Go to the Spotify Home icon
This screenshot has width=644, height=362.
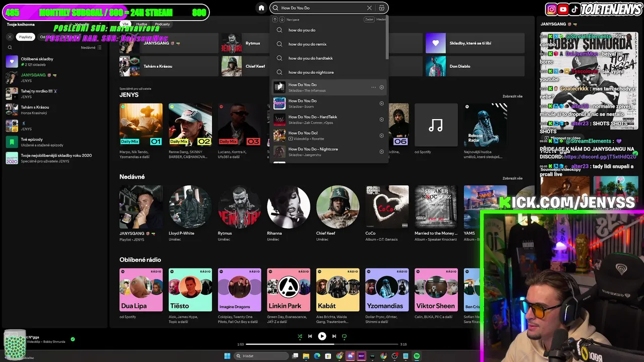[261, 8]
